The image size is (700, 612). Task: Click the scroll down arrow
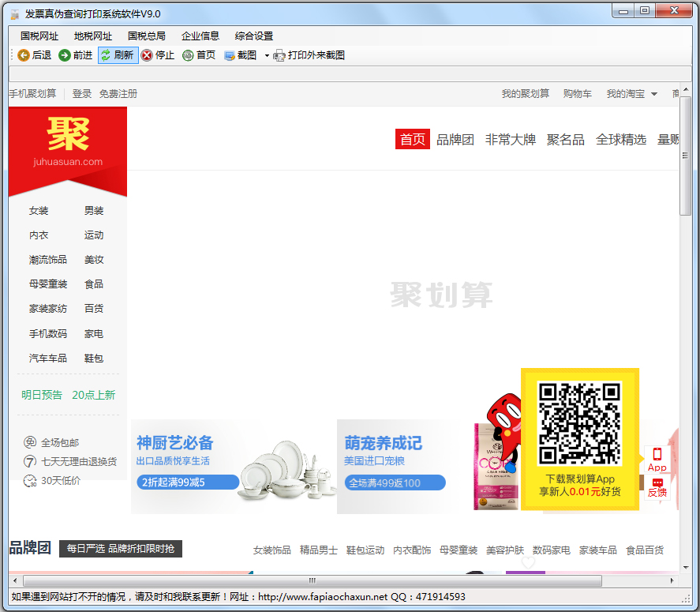[x=685, y=569]
